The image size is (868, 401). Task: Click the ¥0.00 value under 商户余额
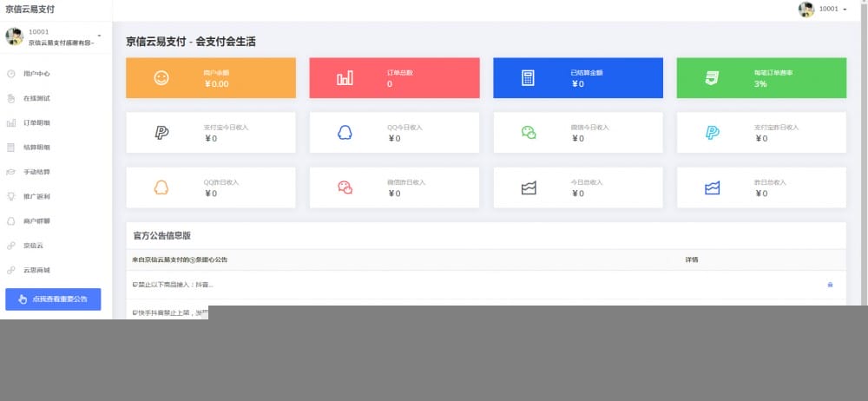coord(216,83)
